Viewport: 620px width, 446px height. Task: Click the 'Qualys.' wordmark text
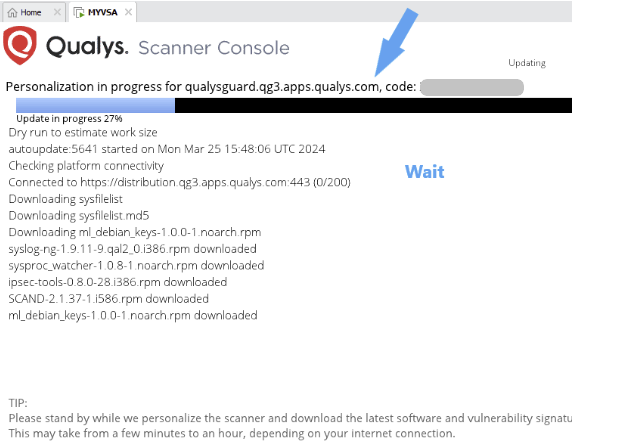(x=87, y=46)
